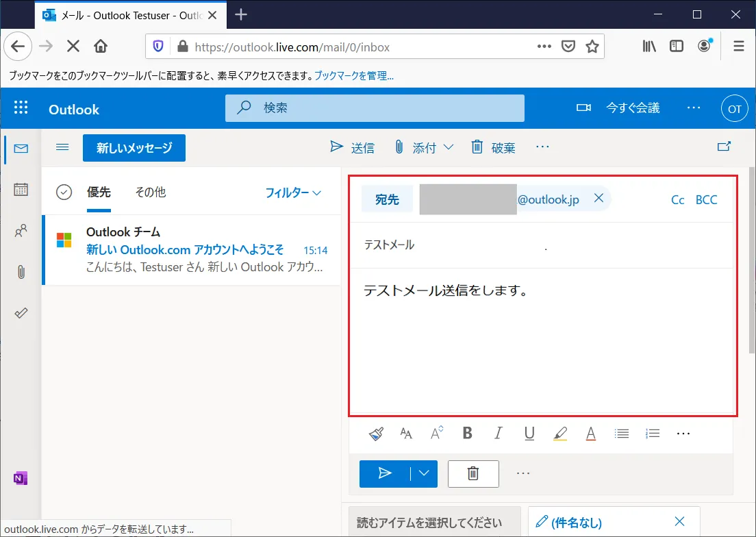Open OneNote from the sidebar

click(x=21, y=478)
